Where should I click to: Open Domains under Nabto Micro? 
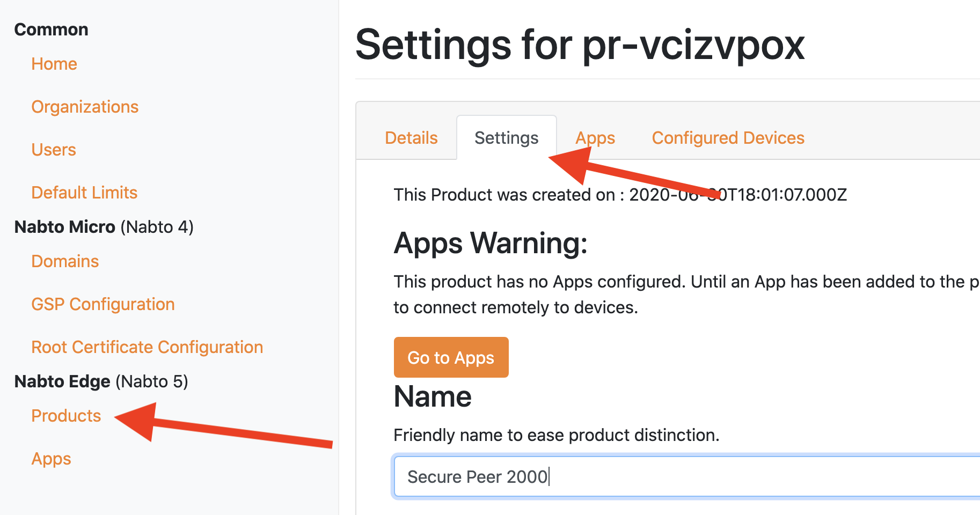tap(65, 261)
